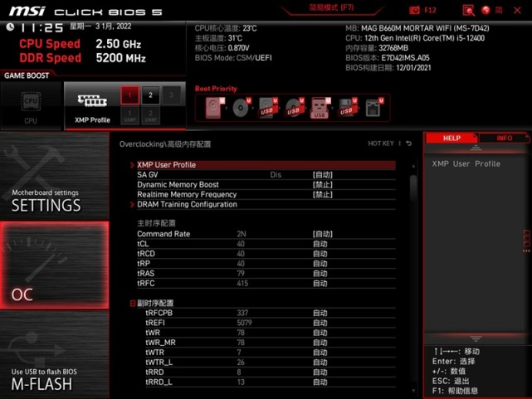532x399 pixels.
Task: Open the Command Rate [自动] dropdown
Action: pyautogui.click(x=322, y=234)
